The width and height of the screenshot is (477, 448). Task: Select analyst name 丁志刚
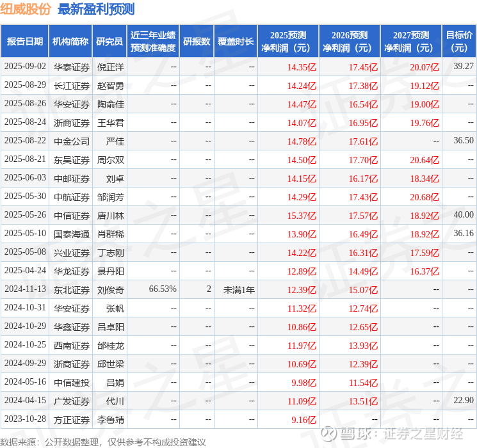point(110,253)
